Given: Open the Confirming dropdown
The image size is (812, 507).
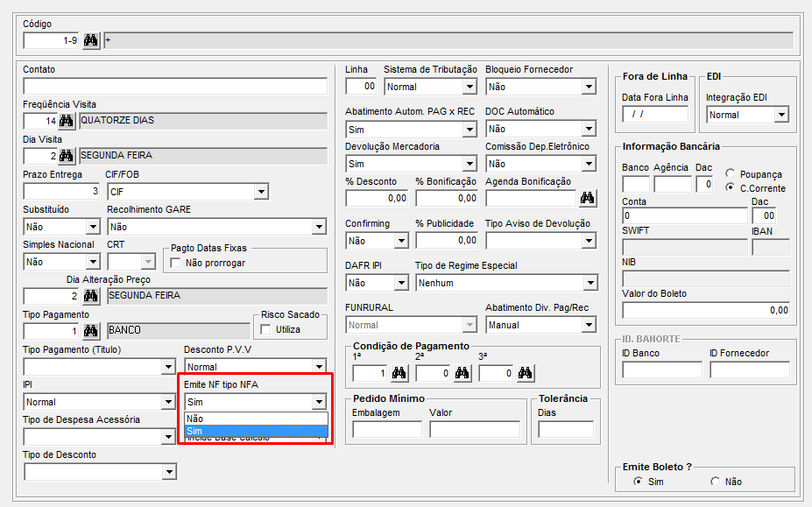Looking at the screenshot, I should (x=401, y=241).
